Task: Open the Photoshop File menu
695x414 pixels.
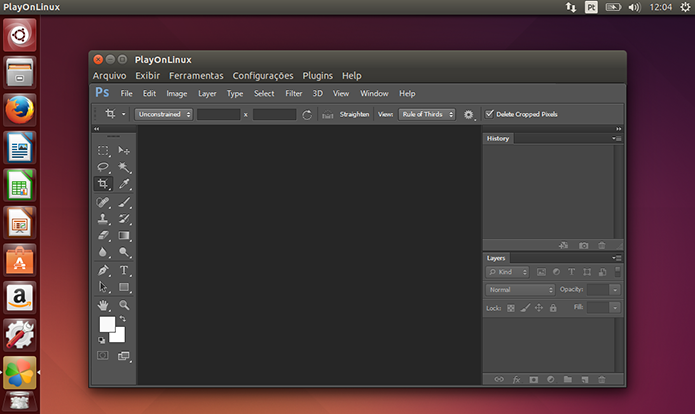Action: pos(126,94)
